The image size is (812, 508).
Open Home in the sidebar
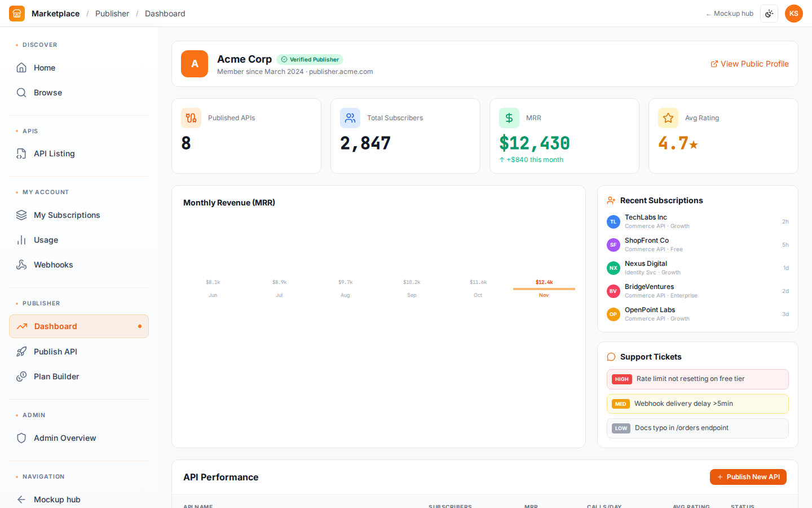(x=79, y=68)
